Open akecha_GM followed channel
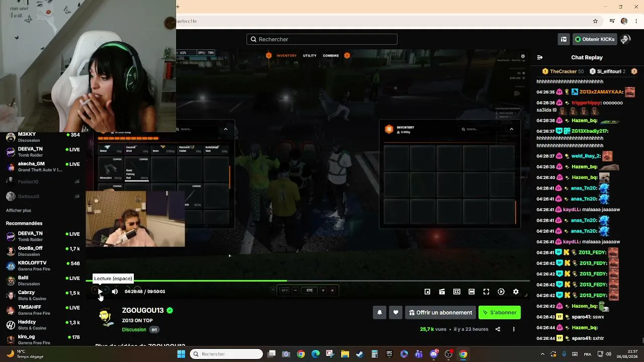The height and width of the screenshot is (362, 644). 43,166
